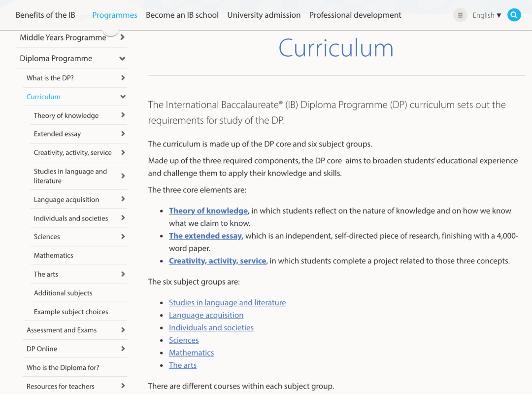Open Studies in language and literature link
This screenshot has width=532, height=394.
[227, 302]
